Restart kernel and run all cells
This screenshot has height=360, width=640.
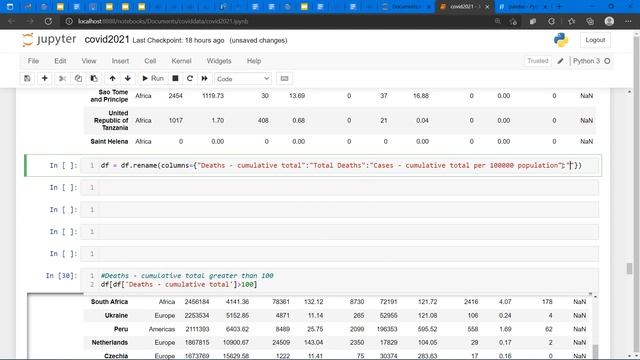point(204,78)
